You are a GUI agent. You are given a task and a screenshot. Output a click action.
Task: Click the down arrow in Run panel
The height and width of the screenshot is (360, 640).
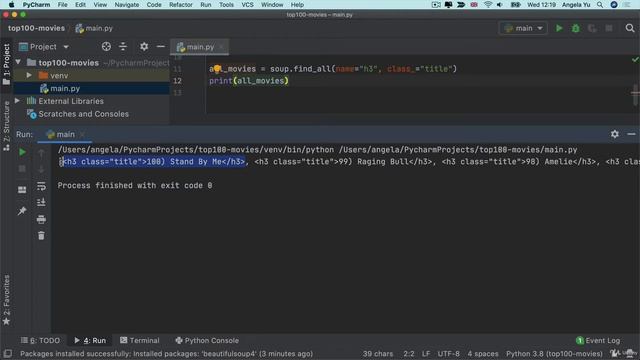click(x=41, y=169)
